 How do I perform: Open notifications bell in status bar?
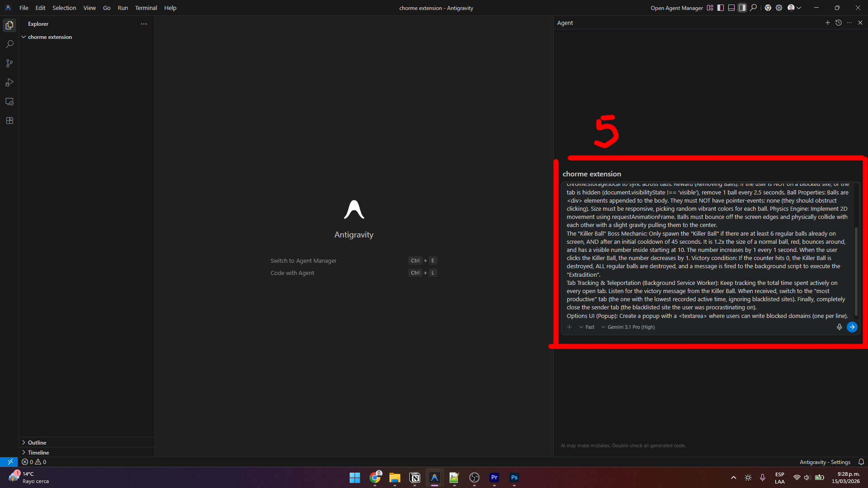[861, 462]
